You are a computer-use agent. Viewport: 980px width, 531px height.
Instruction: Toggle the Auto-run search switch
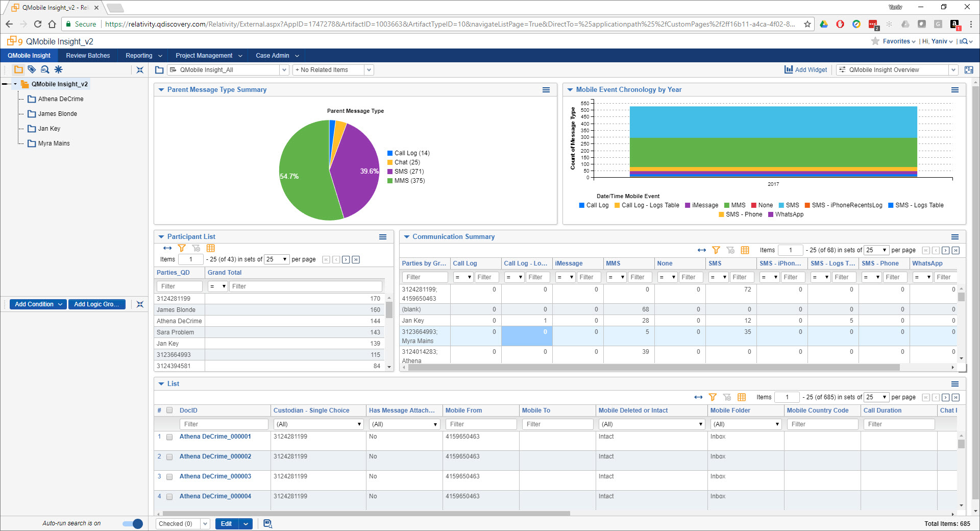132,523
